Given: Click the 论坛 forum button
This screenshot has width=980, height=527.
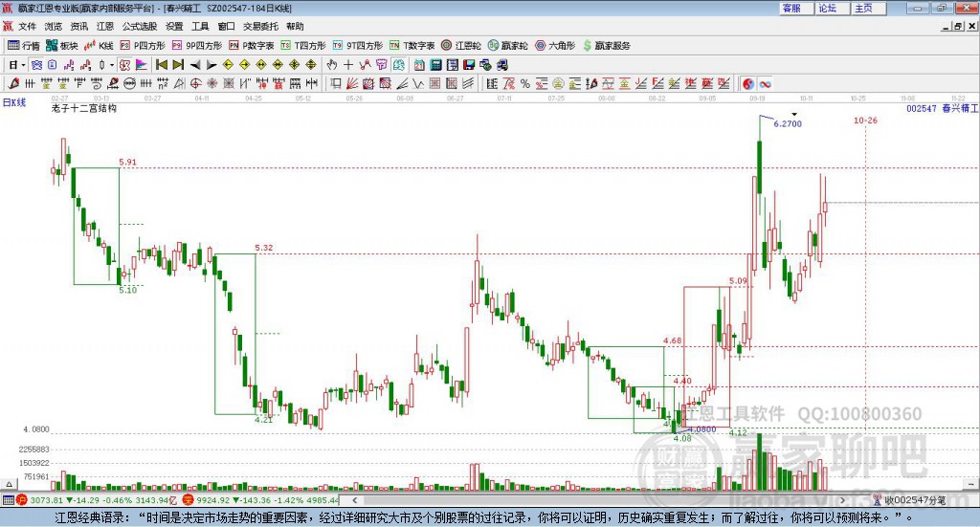Looking at the screenshot, I should point(833,8).
